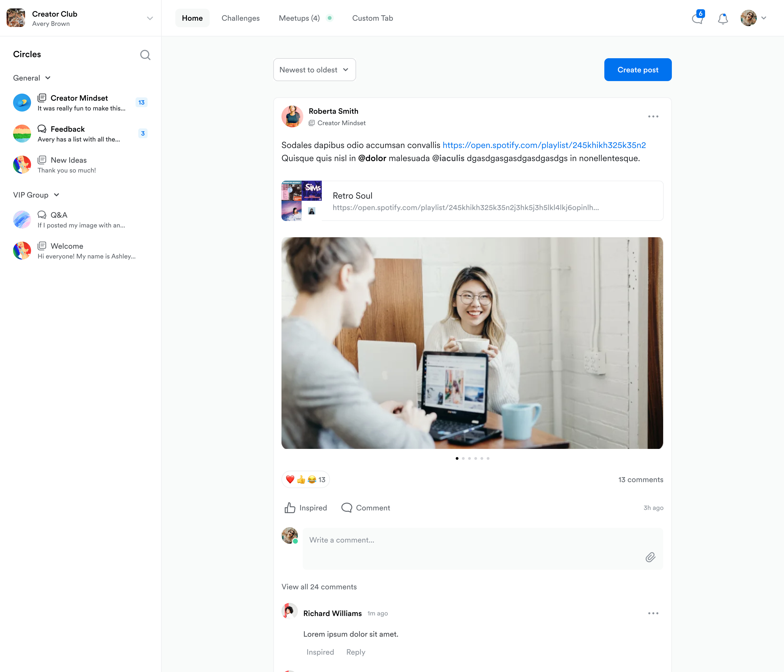Click the Comment speech bubble button
784x672 pixels.
click(366, 507)
